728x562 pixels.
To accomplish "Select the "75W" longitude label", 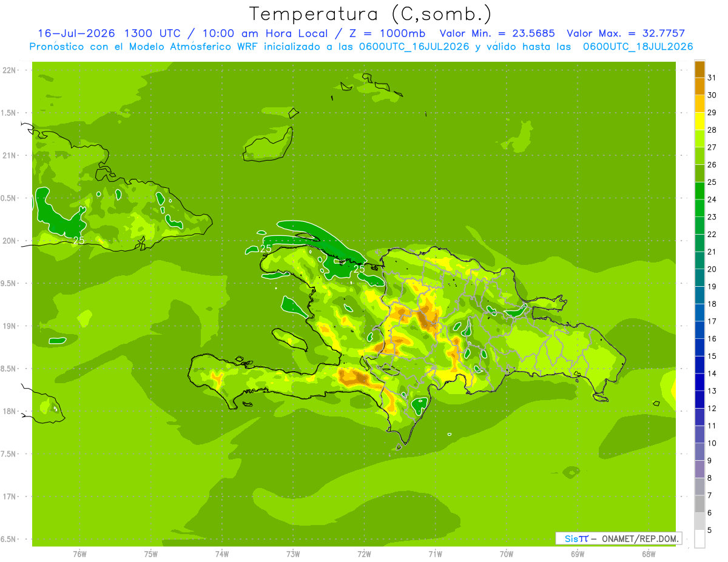I will tap(151, 555).
